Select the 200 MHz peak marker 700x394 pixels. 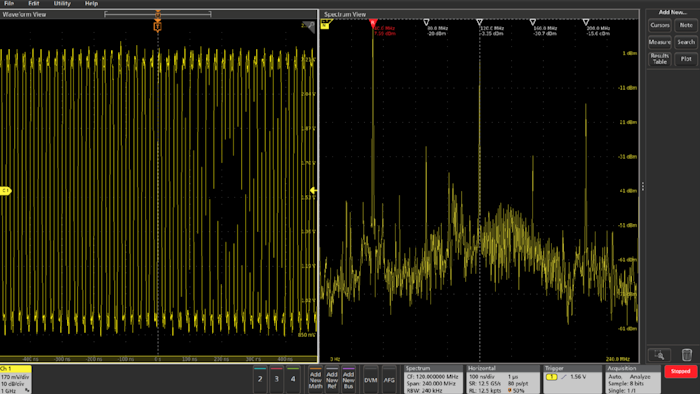586,22
